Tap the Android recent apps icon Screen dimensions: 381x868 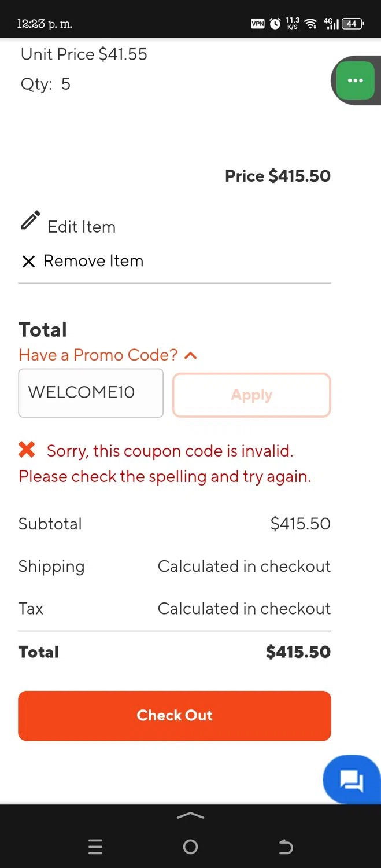coord(95,847)
